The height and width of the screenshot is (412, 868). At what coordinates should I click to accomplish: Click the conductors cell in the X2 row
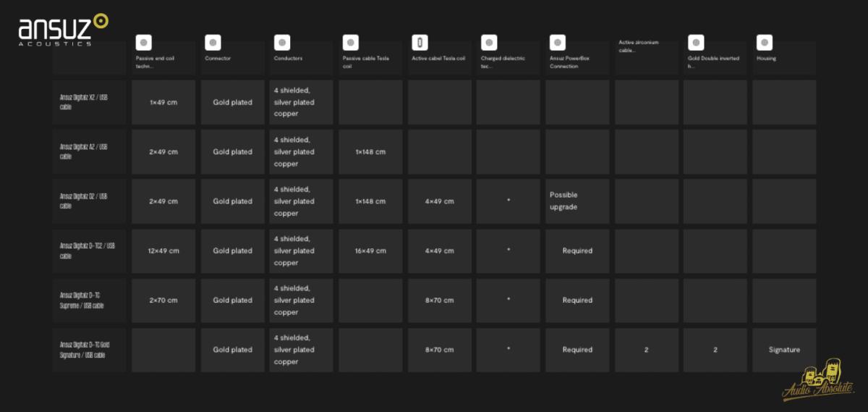pyautogui.click(x=301, y=102)
